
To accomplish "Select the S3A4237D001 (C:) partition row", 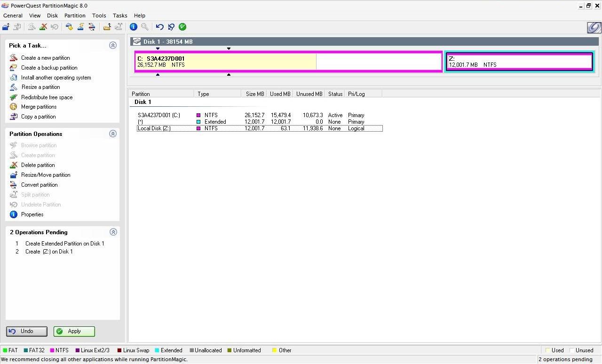I will click(x=159, y=115).
